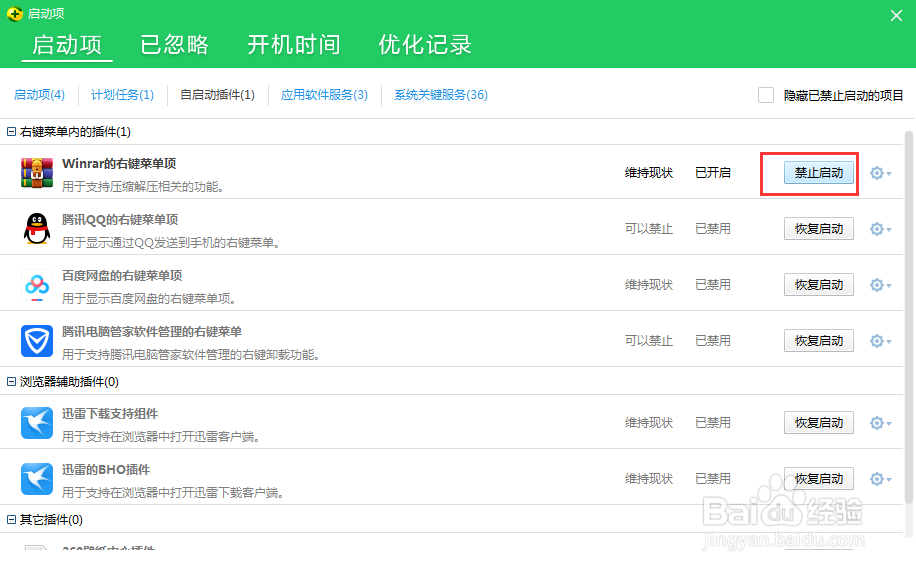Click description 用于显示通过QQ发送到手机的右键菜单。
This screenshot has width=916, height=572.
tap(172, 243)
